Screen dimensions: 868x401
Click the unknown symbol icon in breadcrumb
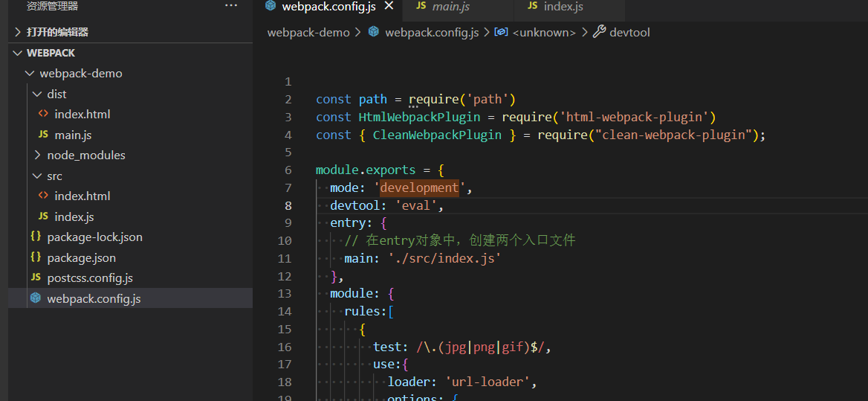click(501, 32)
